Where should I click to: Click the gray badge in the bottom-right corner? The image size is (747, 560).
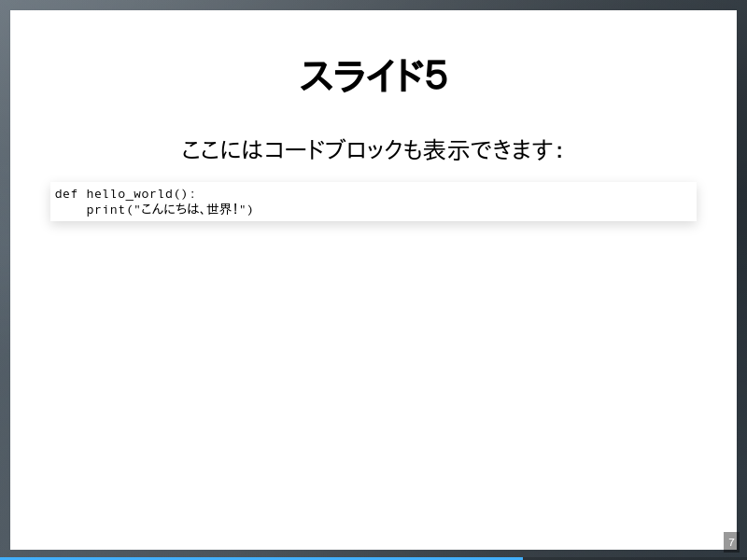click(730, 541)
